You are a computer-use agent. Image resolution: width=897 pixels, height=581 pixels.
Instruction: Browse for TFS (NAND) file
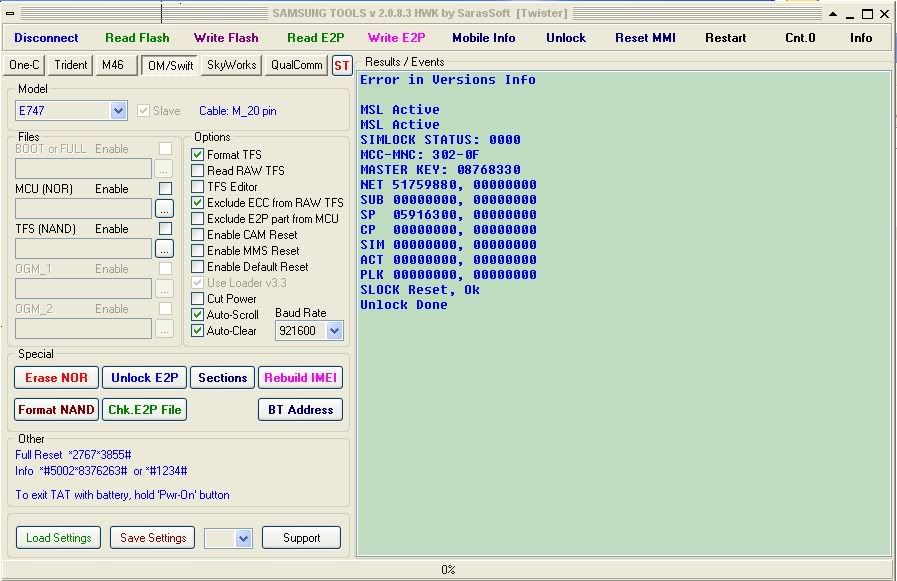point(164,249)
